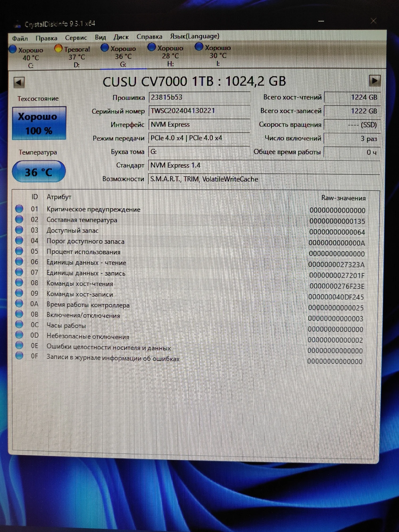Select raw value 0000000276F23E

pos(337,286)
